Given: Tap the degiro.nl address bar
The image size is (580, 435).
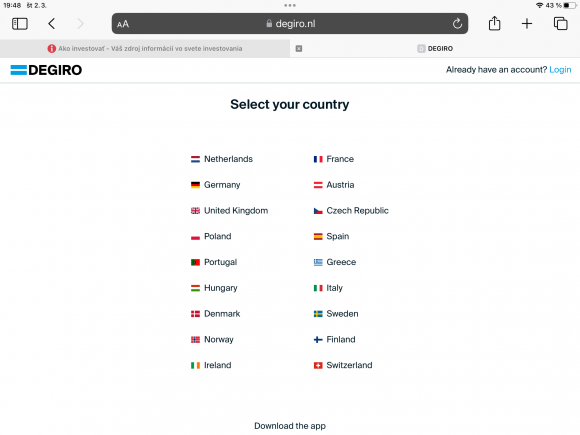Looking at the screenshot, I should click(x=290, y=24).
